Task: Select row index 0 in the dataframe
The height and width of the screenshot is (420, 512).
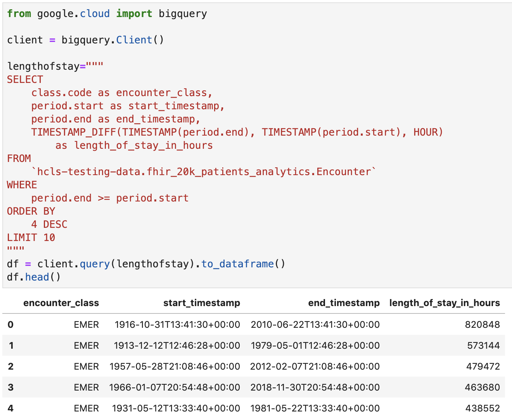Action: point(10,325)
